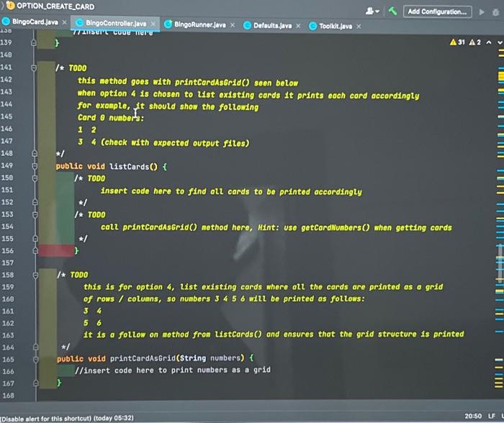
Task: Close the Toolkit.java tab
Action: [359, 27]
